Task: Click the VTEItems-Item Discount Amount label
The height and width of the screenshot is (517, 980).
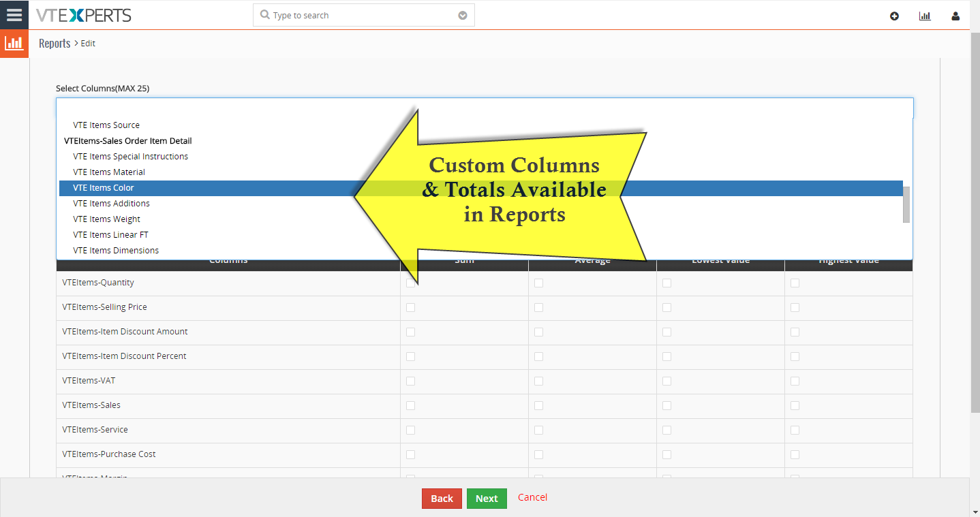Action: (x=125, y=332)
